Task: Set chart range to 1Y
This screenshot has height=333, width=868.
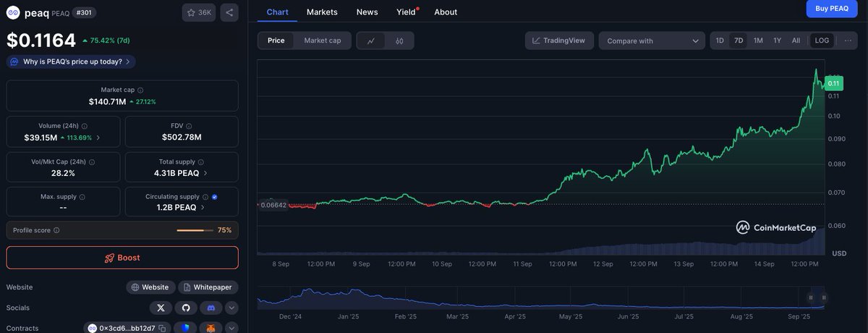Action: (777, 41)
